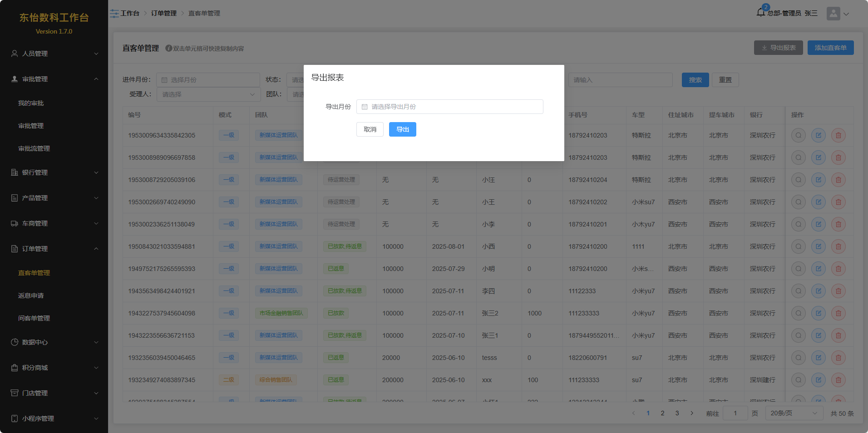Click edit icon for order 1953008729205039106
This screenshot has width=868, height=433.
818,180
